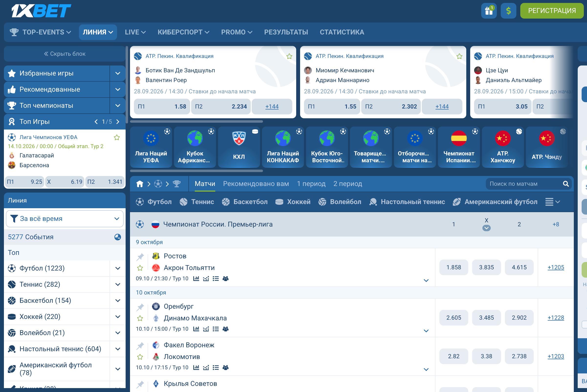Click the green dollar payments icon
This screenshot has width=587, height=392.
(508, 11)
